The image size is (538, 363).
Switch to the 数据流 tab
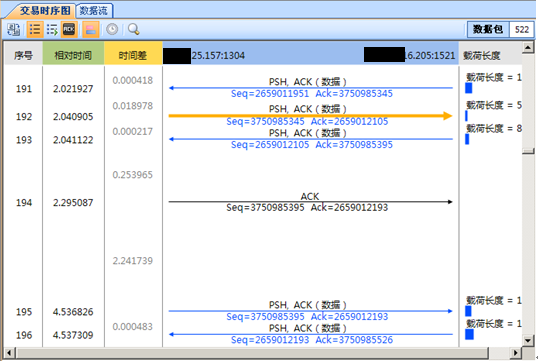(93, 11)
